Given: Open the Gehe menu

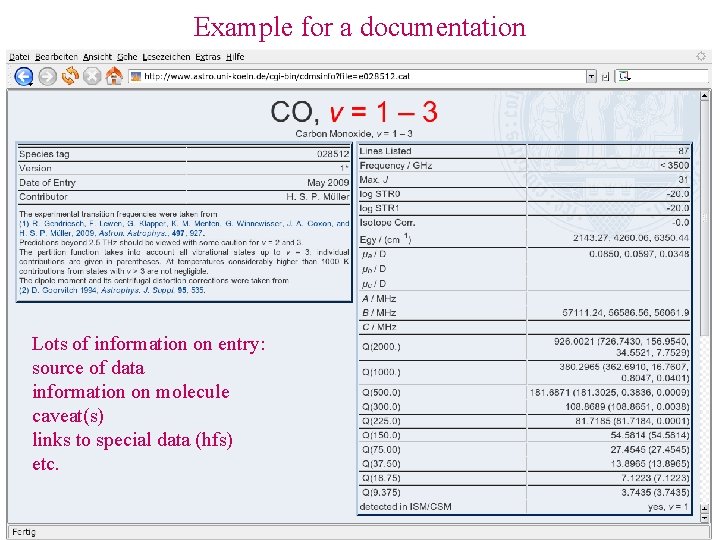Looking at the screenshot, I should (127, 57).
